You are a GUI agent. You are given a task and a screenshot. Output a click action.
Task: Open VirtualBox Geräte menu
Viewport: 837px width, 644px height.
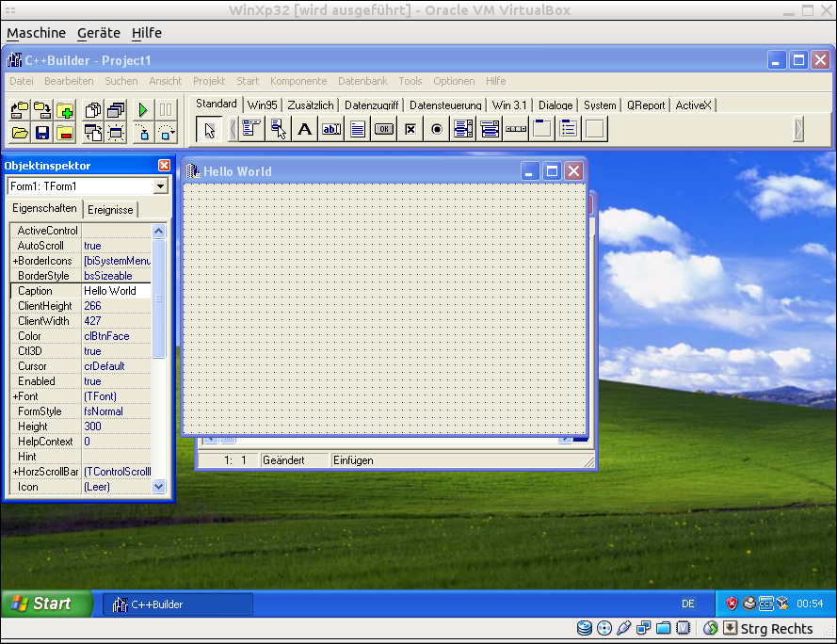[99, 33]
